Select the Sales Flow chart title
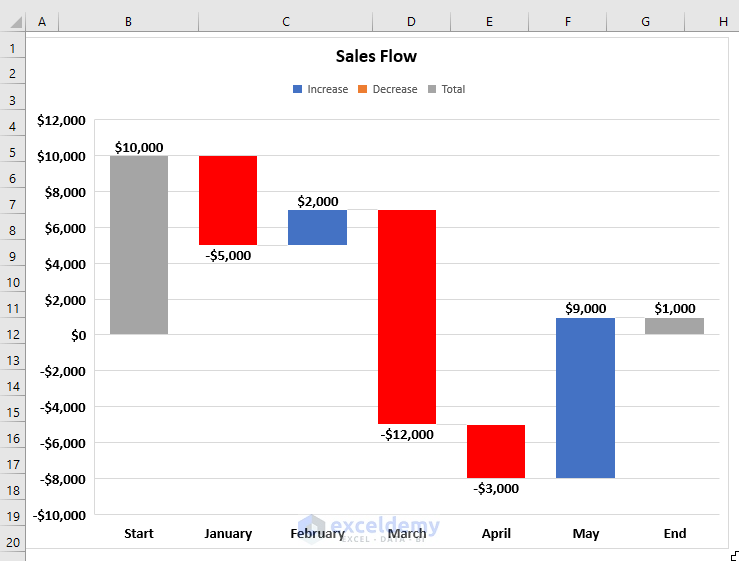 click(x=376, y=56)
